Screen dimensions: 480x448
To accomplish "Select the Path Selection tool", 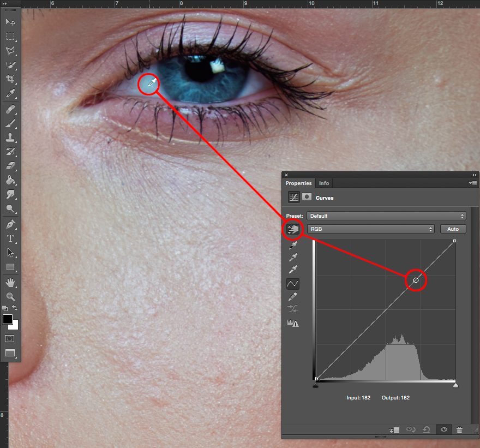I will coord(10,253).
